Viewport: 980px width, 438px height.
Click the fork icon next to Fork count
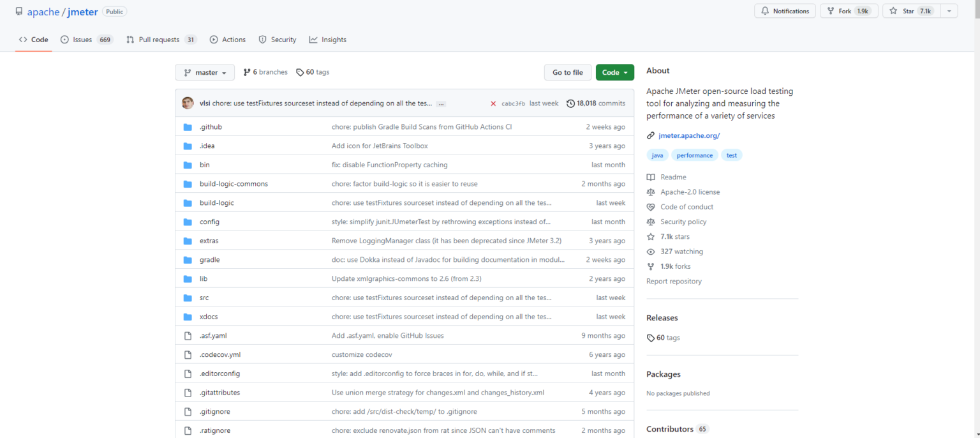(829, 11)
